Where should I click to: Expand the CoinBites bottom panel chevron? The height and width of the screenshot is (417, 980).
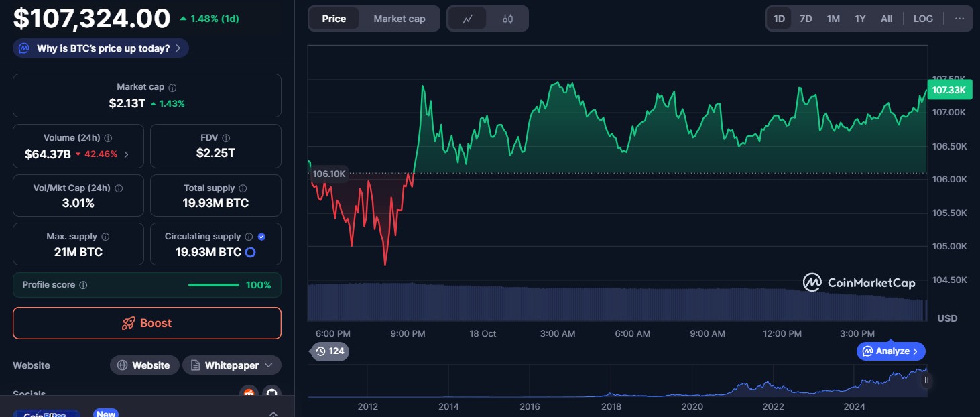[273, 413]
